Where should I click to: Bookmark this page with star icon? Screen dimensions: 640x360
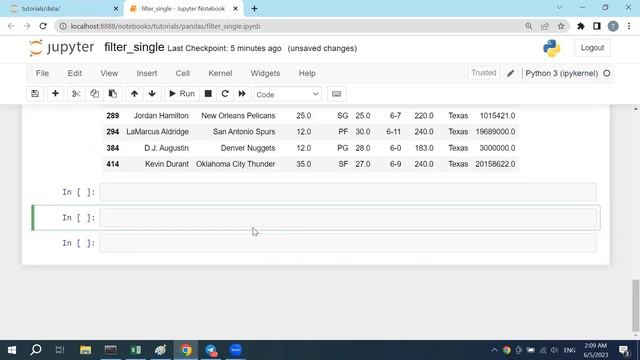click(x=561, y=26)
